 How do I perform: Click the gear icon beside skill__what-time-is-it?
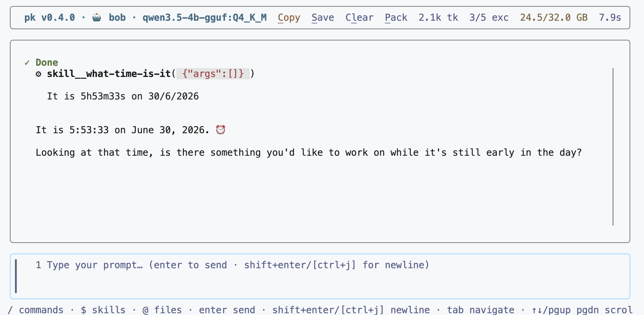[39, 74]
